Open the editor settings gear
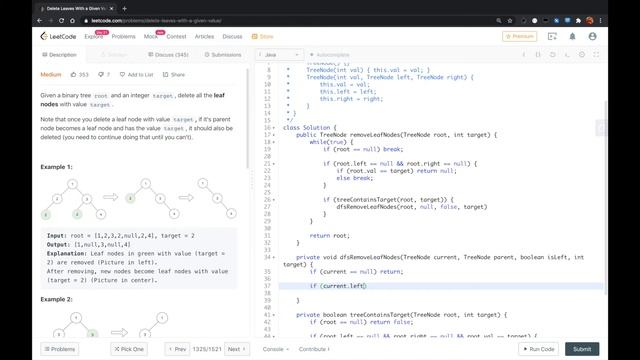This screenshot has height=360, width=640. 582,55
